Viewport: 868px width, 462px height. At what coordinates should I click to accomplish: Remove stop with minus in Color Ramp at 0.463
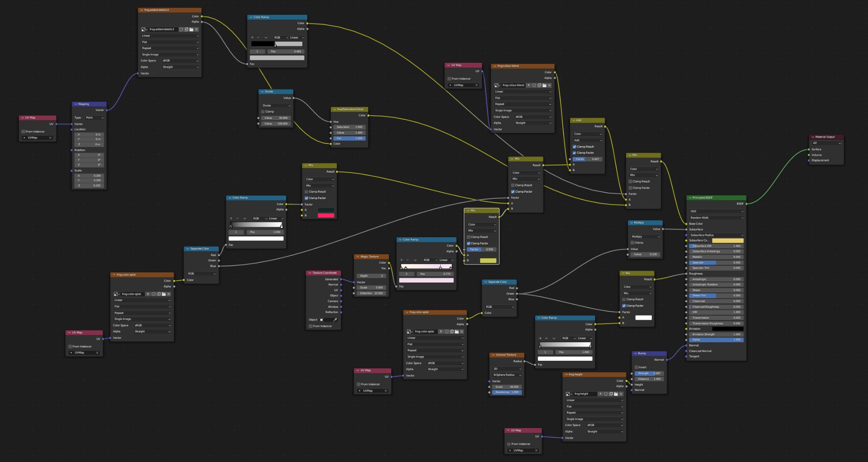(258, 37)
